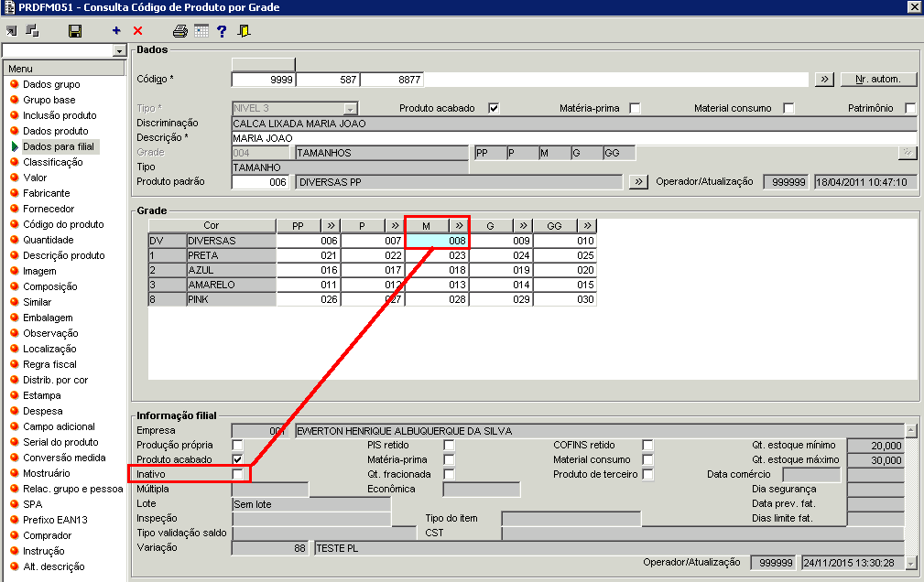This screenshot has height=582, width=924.
Task: Check the Patrimônio checkbox
Action: pyautogui.click(x=910, y=108)
